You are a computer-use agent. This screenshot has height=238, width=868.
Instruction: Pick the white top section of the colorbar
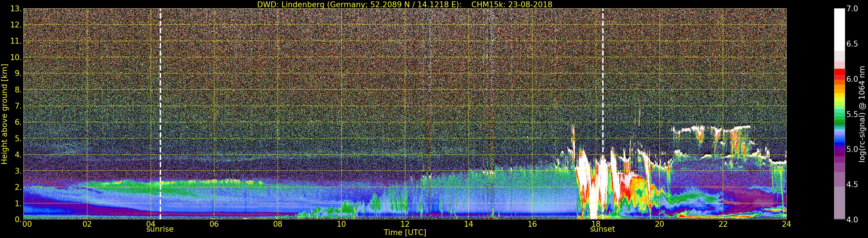[839, 30]
